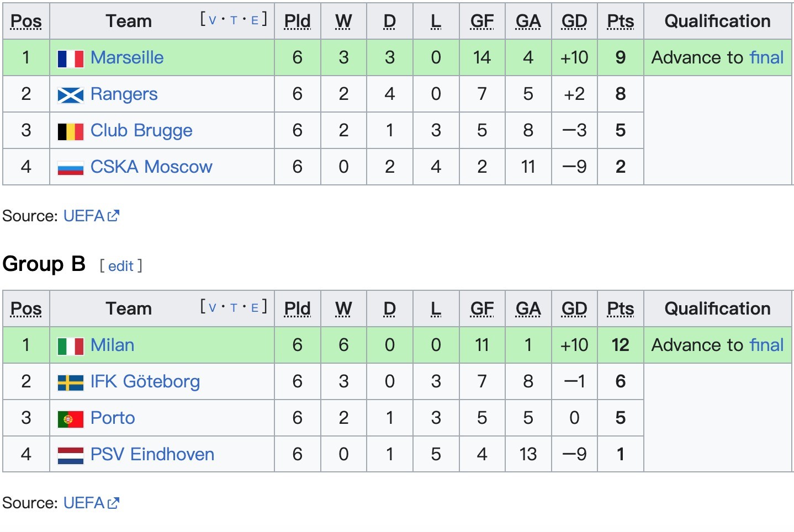Click the 'V' view-template link in Group B header

coord(213,308)
